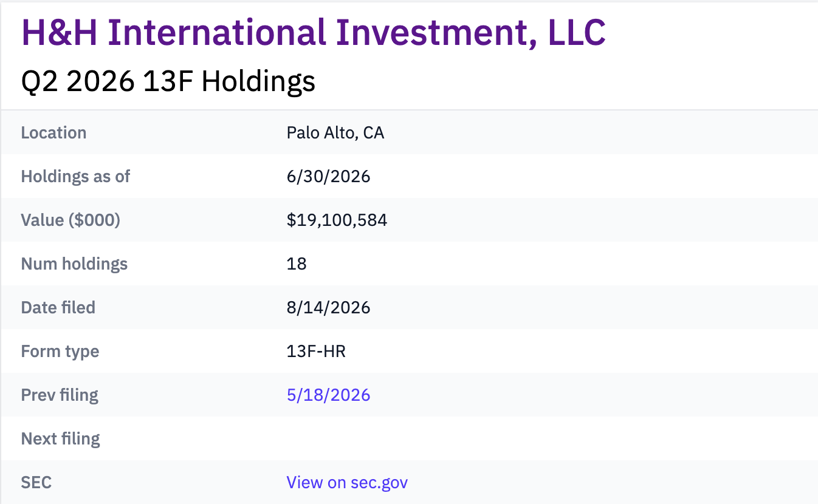This screenshot has width=818, height=504.
Task: Open the H&H International Investment, LLC title link
Action: 314,32
